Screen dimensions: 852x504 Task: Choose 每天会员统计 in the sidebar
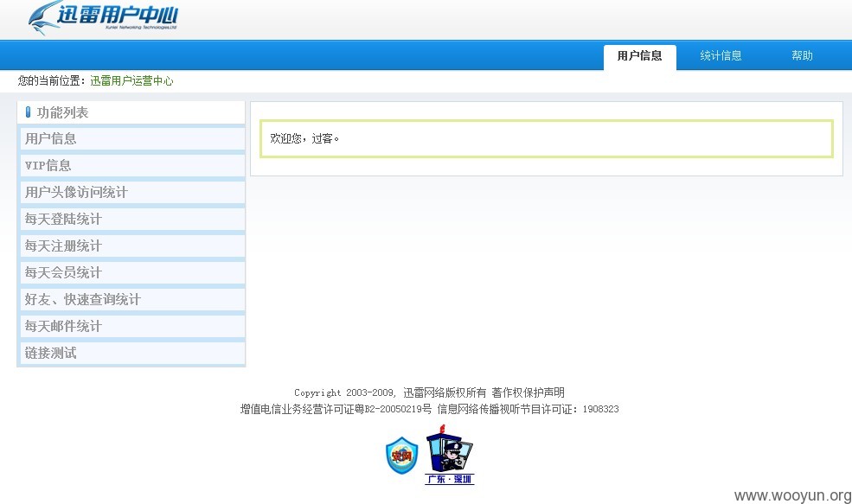(132, 272)
